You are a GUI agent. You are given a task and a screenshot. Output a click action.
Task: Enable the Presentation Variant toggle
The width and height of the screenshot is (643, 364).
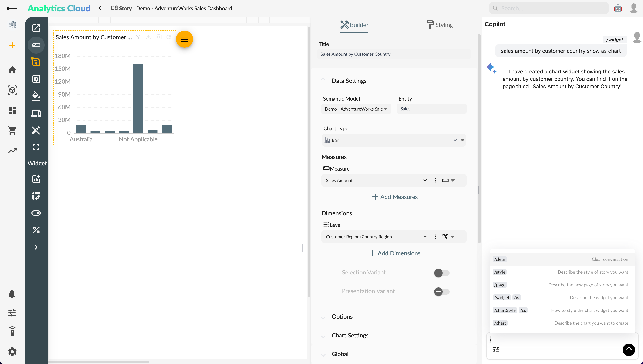(441, 291)
